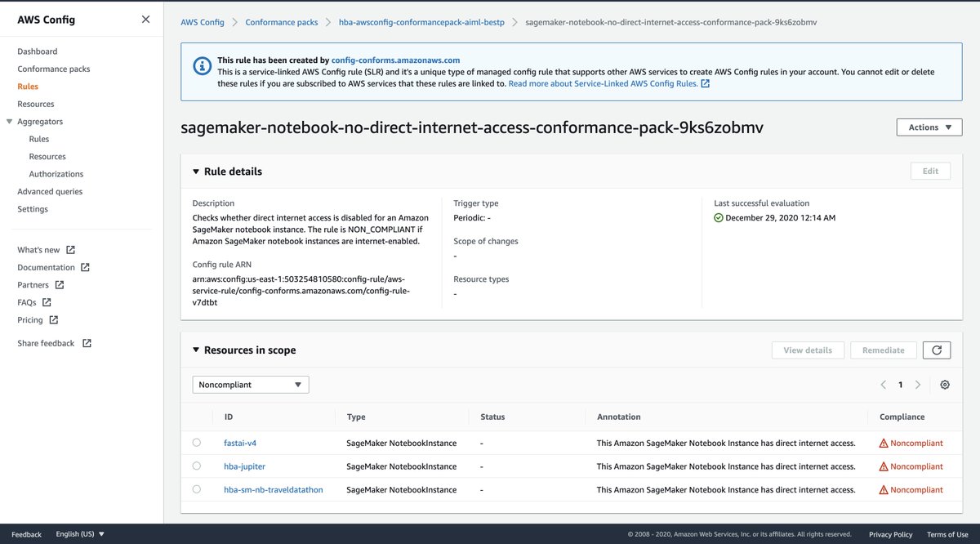Click the Remediate button
This screenshot has height=544, width=980.
click(883, 350)
